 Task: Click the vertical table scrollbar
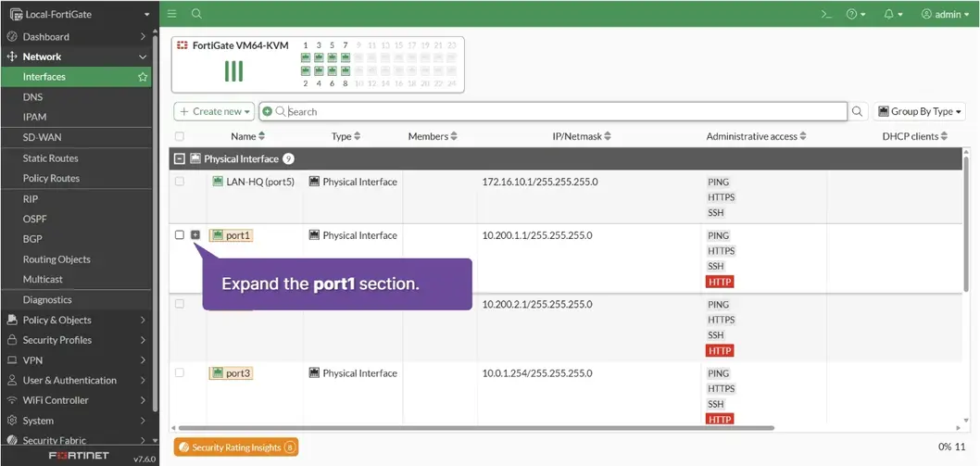click(x=966, y=222)
